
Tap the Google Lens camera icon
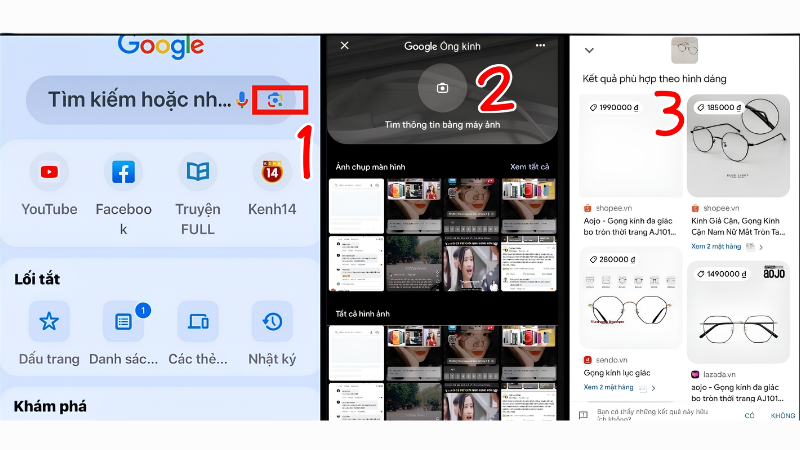[x=275, y=100]
